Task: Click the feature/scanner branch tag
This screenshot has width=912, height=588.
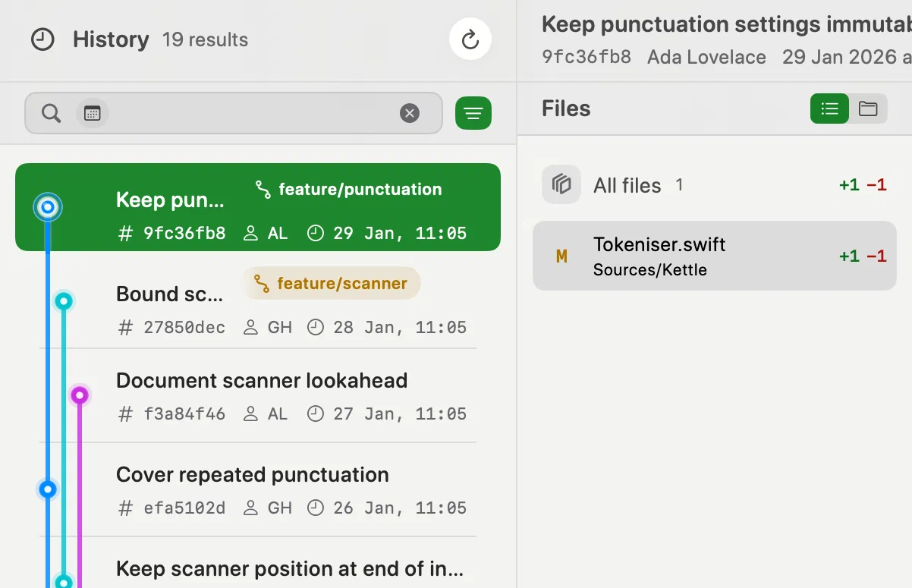Action: 332,284
